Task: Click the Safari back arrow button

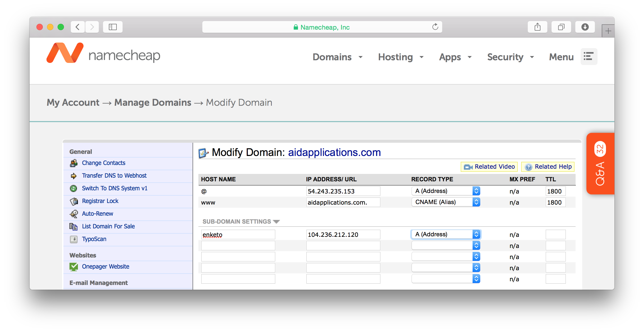Action: [78, 27]
